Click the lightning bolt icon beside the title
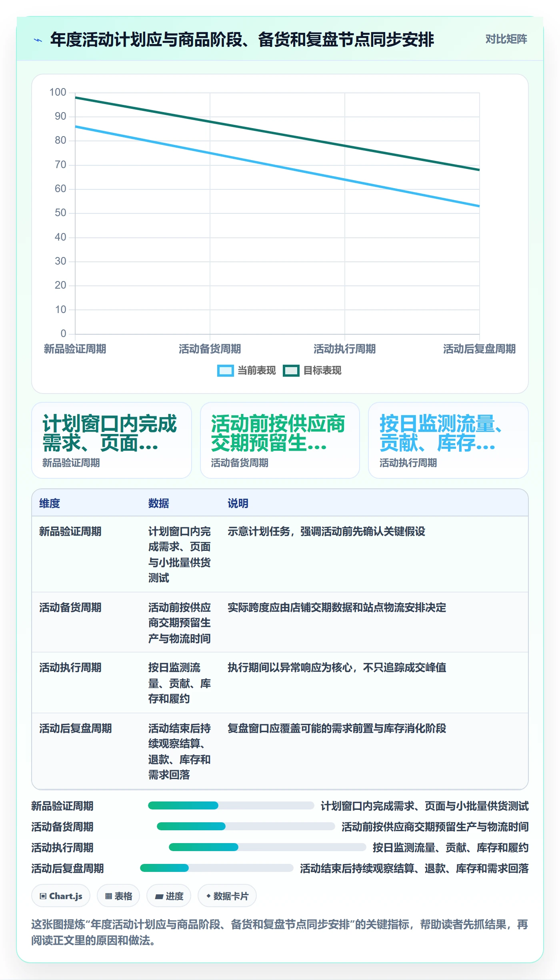 38,40
